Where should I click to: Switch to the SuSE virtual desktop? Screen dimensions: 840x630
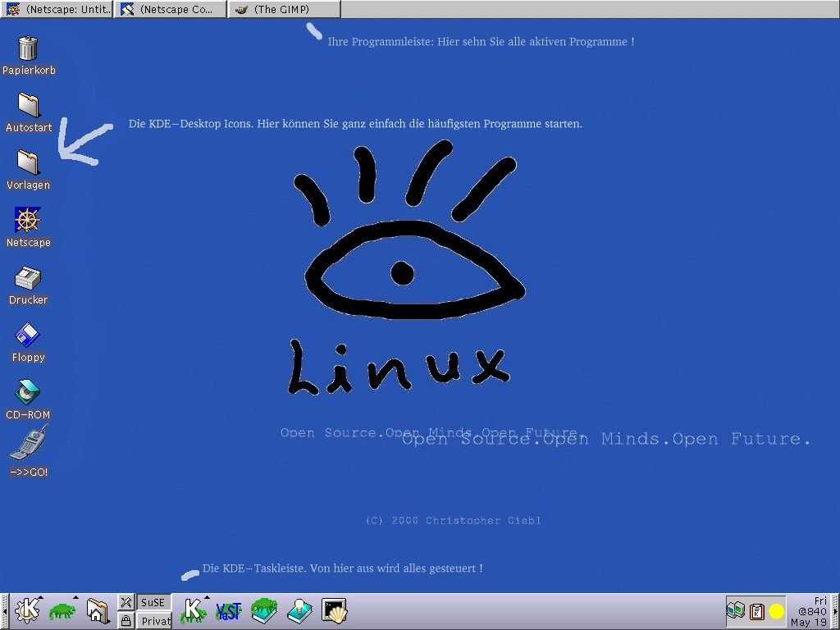point(153,602)
